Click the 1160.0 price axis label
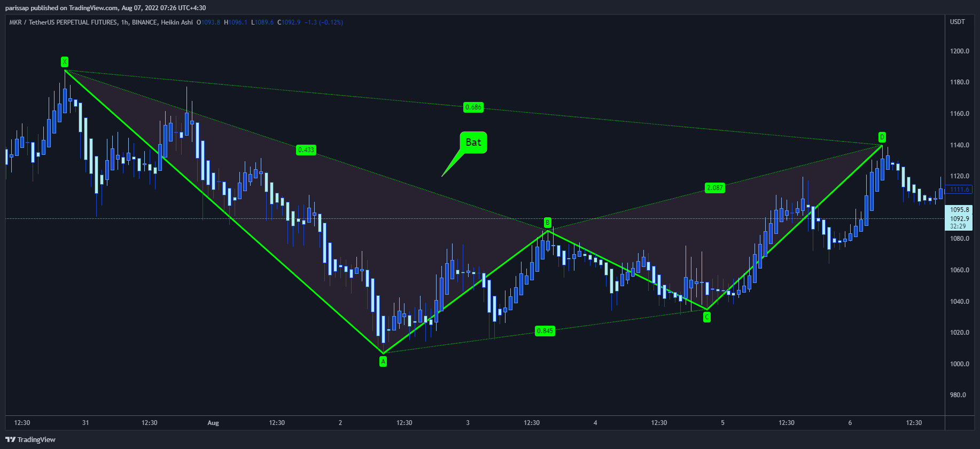This screenshot has height=449, width=980. coord(960,114)
